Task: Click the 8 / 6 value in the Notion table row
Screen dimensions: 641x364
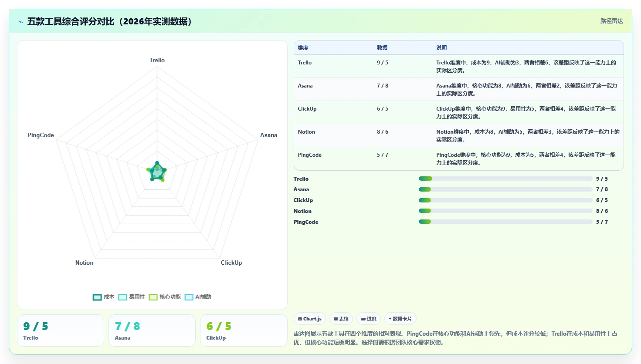Action: click(383, 132)
